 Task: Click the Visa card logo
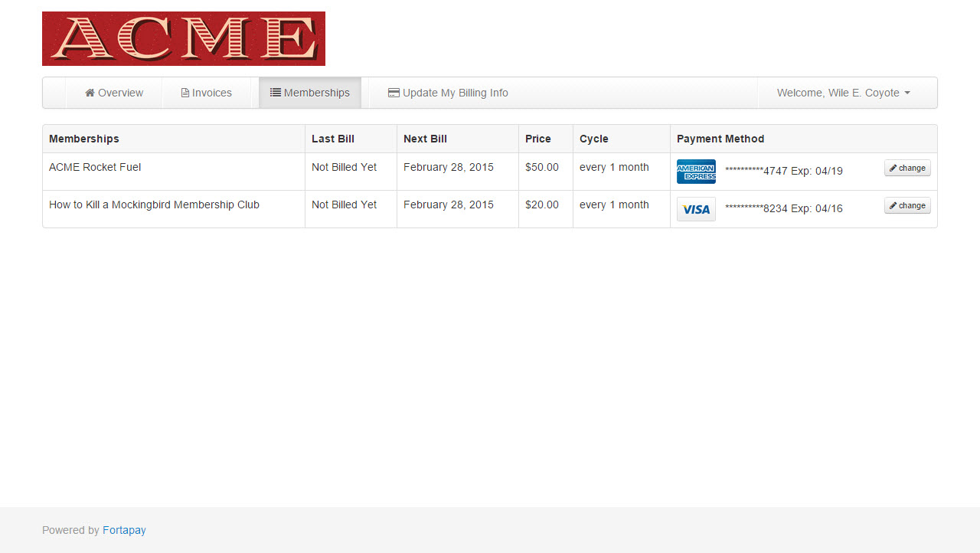(x=696, y=209)
